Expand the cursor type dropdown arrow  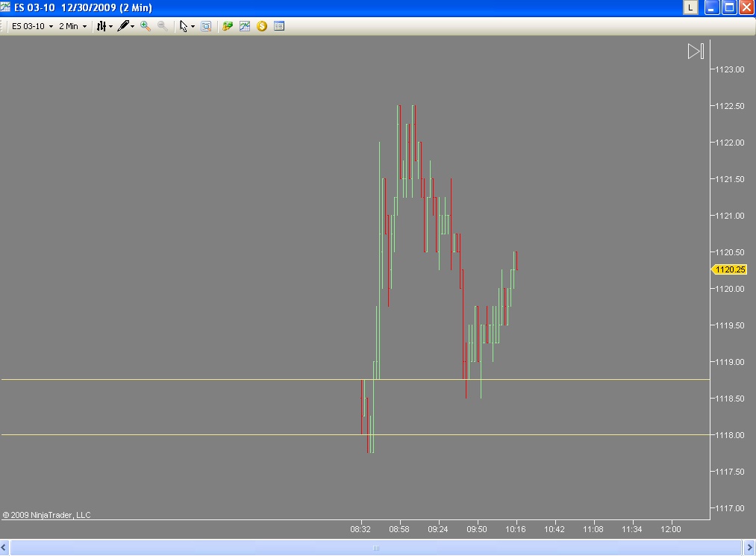point(193,27)
